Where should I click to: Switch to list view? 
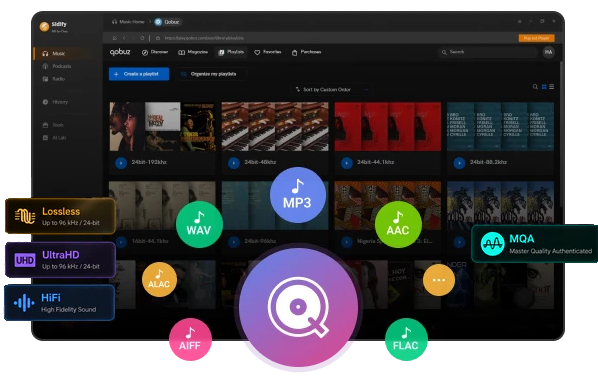click(x=551, y=87)
